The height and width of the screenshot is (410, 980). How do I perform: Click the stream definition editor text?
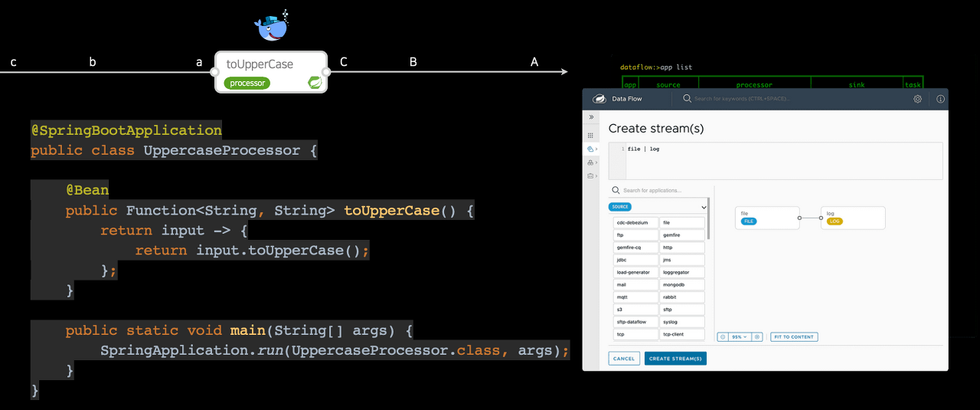coord(643,149)
